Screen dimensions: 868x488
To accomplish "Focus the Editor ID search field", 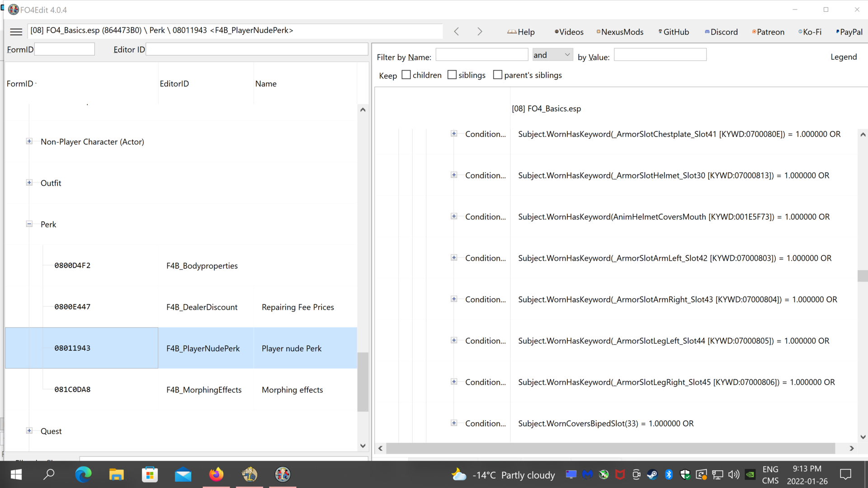I will click(x=257, y=49).
